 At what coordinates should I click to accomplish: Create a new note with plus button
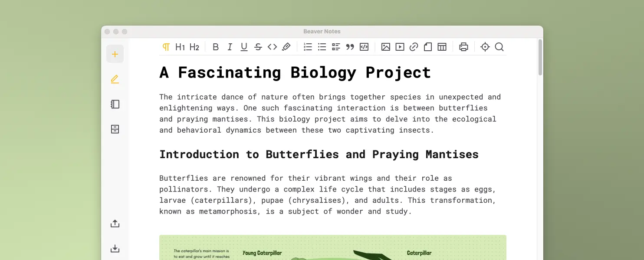point(115,54)
